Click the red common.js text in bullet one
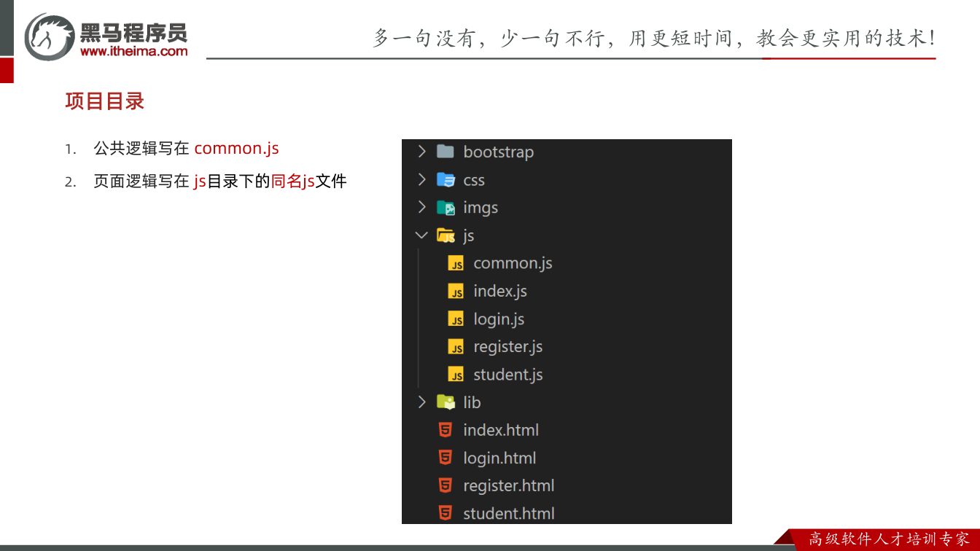 [236, 148]
